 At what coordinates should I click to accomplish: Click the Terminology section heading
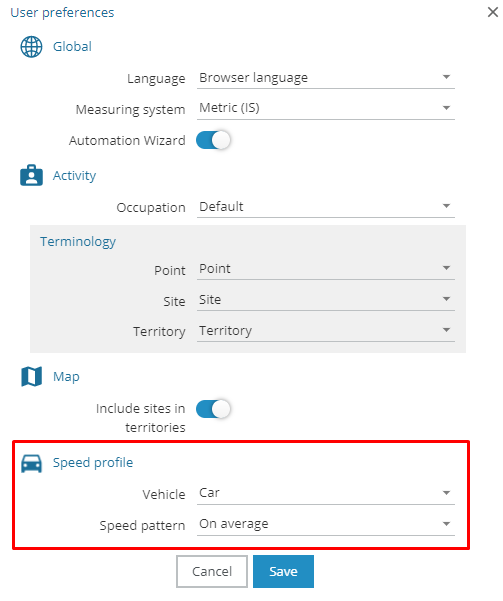[x=78, y=242]
